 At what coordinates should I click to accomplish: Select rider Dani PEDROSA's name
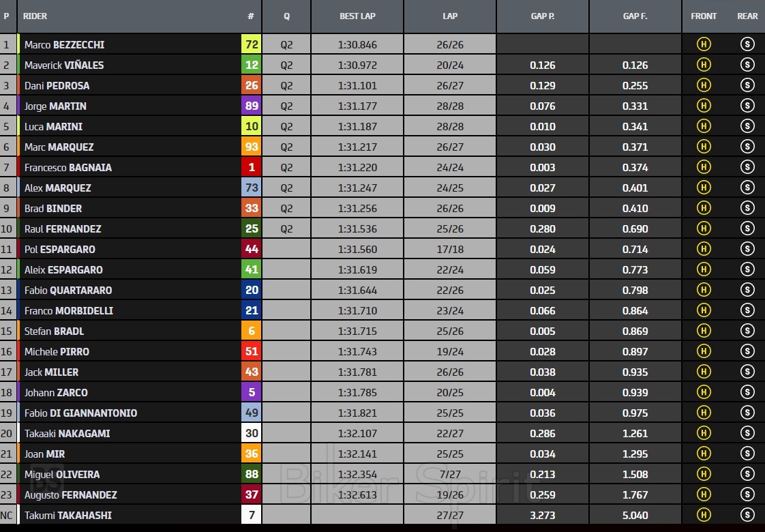57,86
